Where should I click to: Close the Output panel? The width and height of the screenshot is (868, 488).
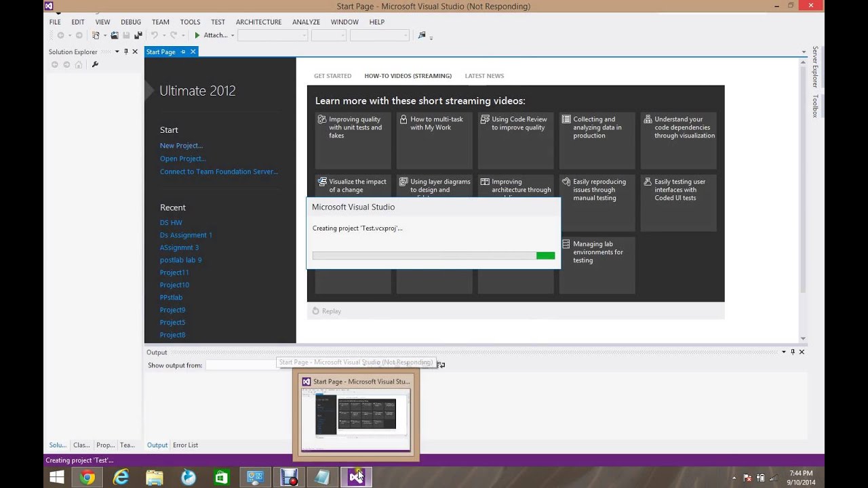click(x=802, y=352)
